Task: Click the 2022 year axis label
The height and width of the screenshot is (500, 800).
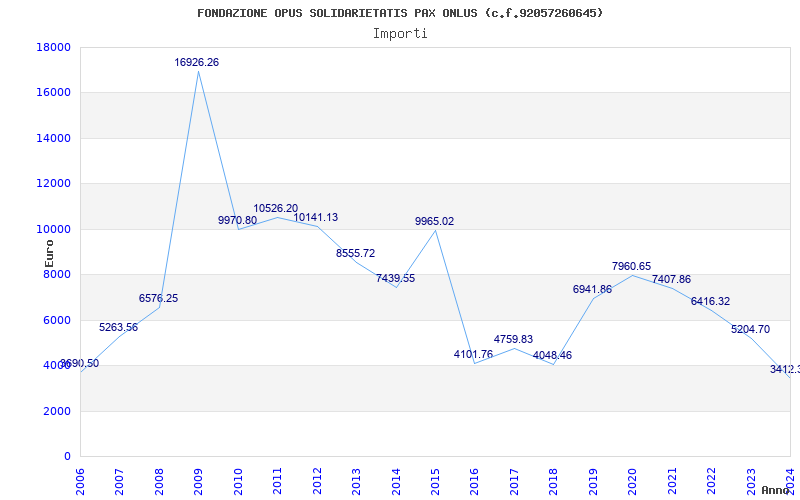Action: click(711, 481)
